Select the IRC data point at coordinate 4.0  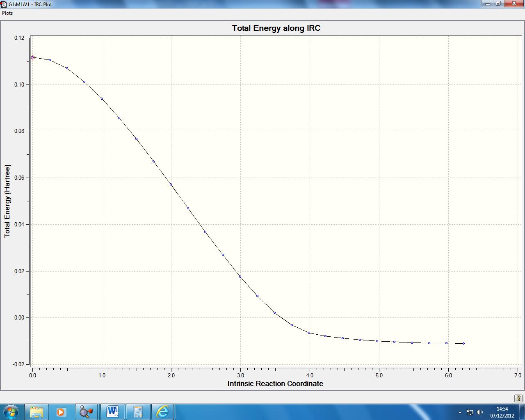point(309,333)
